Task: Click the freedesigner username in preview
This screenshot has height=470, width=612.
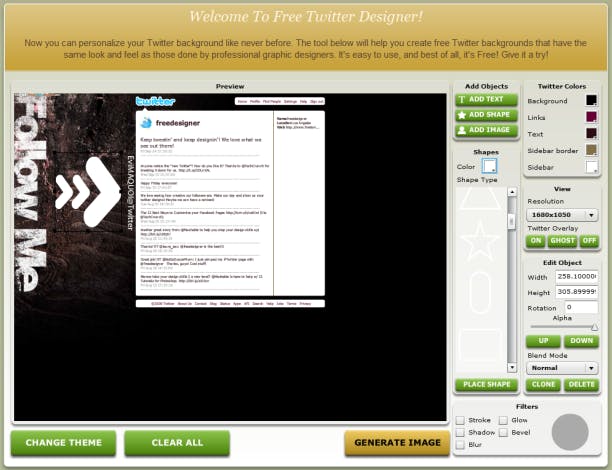Action: (178, 123)
